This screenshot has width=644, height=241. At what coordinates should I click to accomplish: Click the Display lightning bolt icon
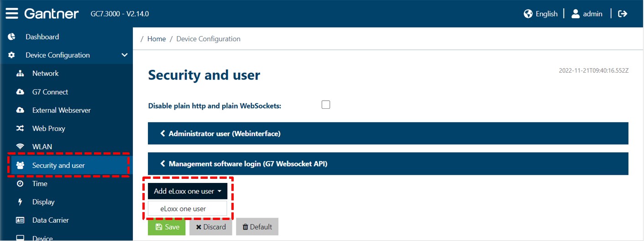[x=20, y=202]
